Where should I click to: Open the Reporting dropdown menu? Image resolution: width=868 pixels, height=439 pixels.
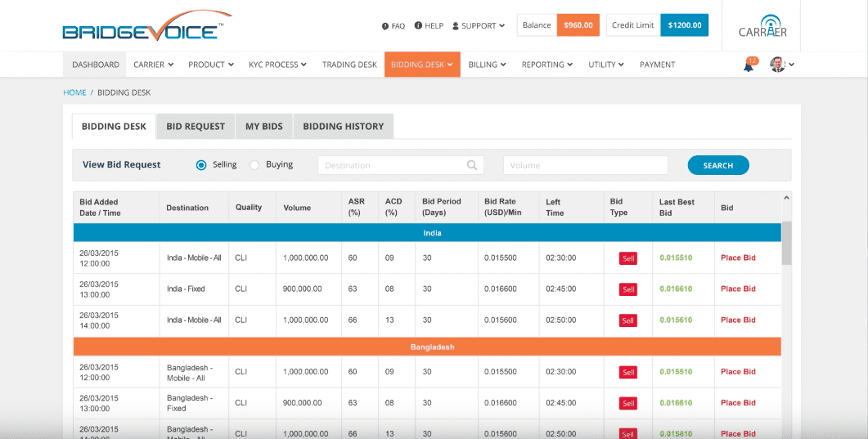[x=547, y=65]
